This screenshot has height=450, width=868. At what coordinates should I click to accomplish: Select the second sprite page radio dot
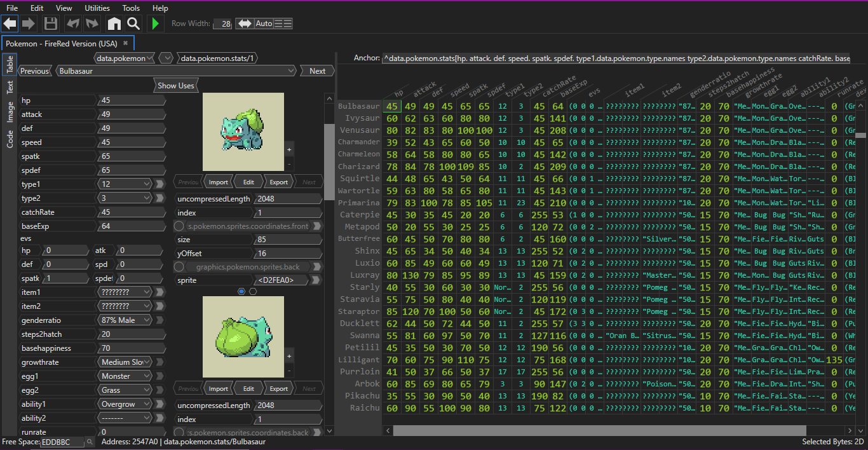coord(253,291)
